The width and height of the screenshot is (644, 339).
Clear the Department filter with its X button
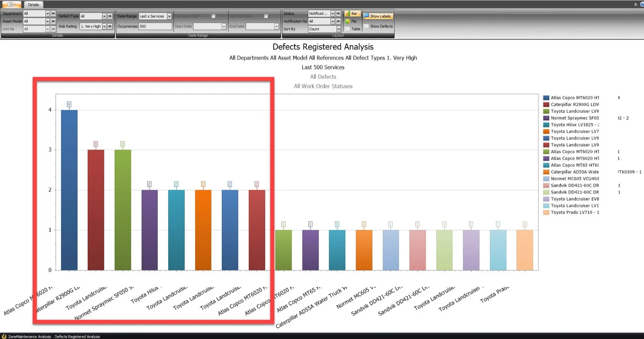(x=53, y=13)
